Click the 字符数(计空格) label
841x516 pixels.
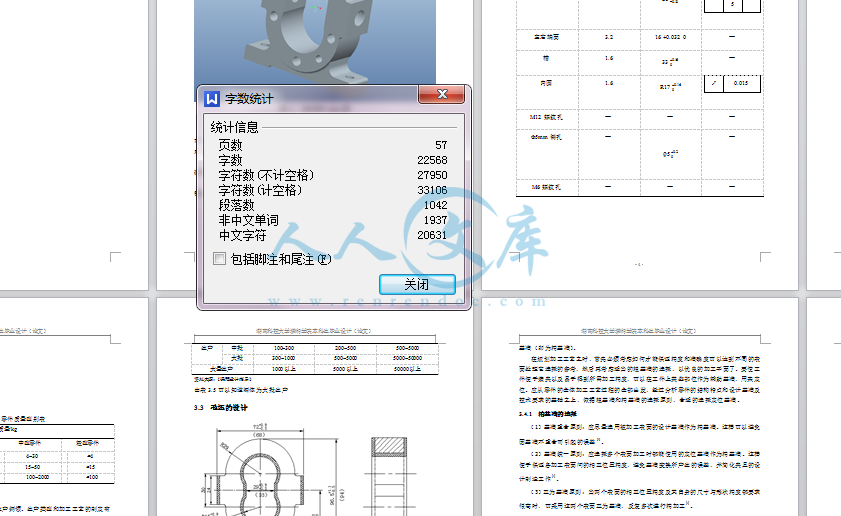coord(260,190)
